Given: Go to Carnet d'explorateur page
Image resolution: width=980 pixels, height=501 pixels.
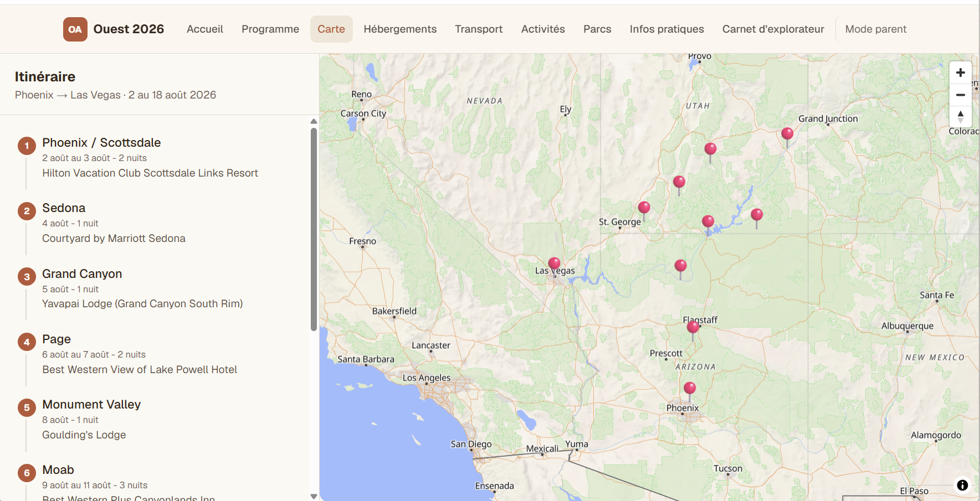Looking at the screenshot, I should point(773,29).
